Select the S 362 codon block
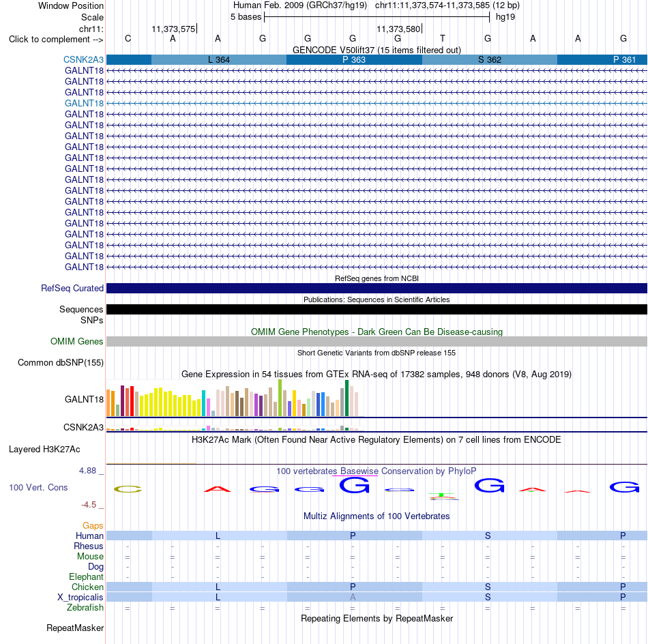 [x=489, y=59]
